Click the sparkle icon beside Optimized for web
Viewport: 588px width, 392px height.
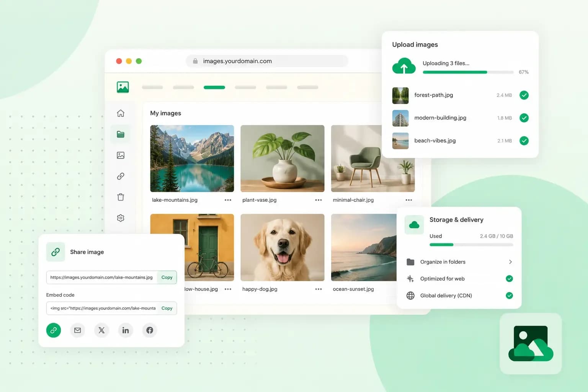pyautogui.click(x=410, y=279)
